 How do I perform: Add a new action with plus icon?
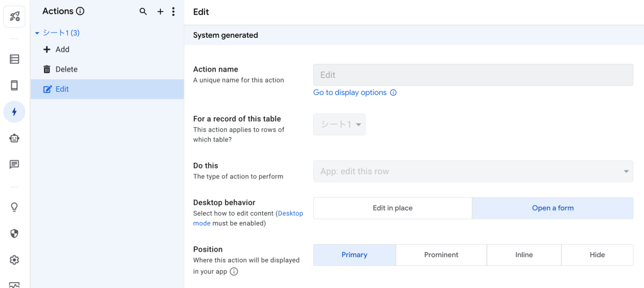click(160, 11)
